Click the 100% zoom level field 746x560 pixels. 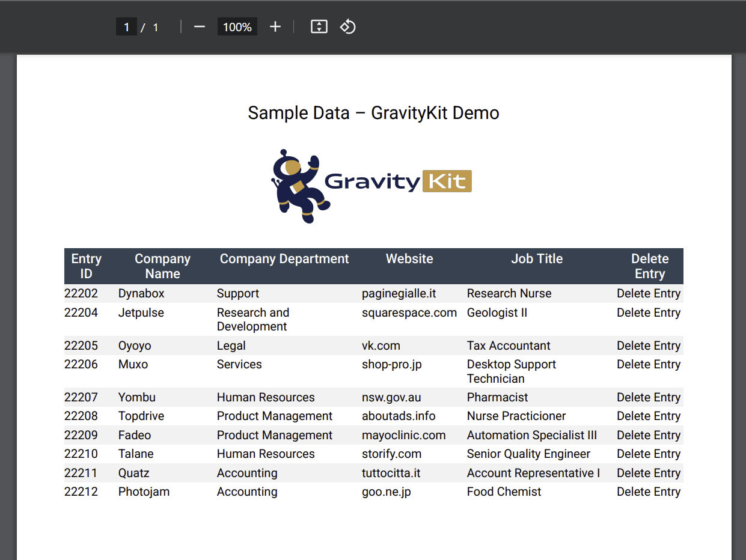237,27
